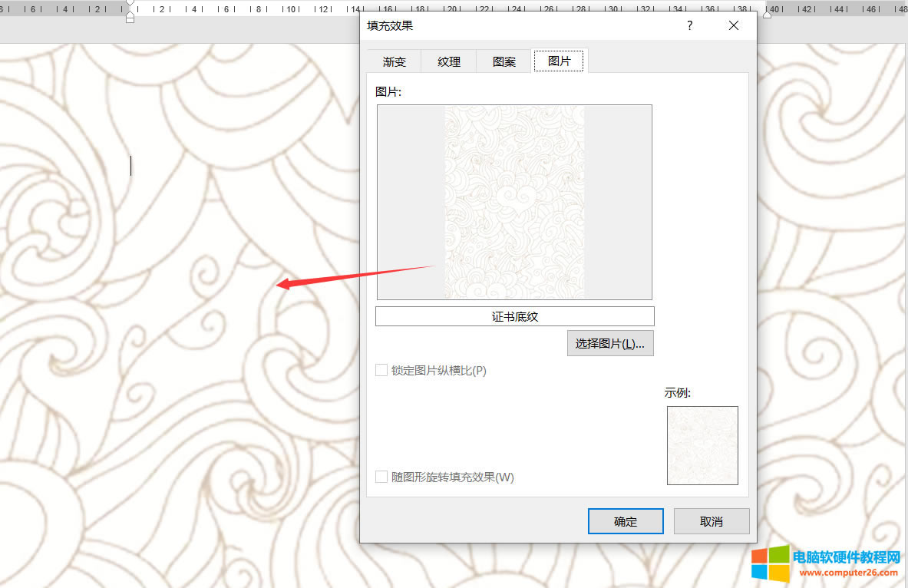Viewport: 908px width, 588px height.
Task: Click the 证书底纹 picture name field
Action: (515, 316)
